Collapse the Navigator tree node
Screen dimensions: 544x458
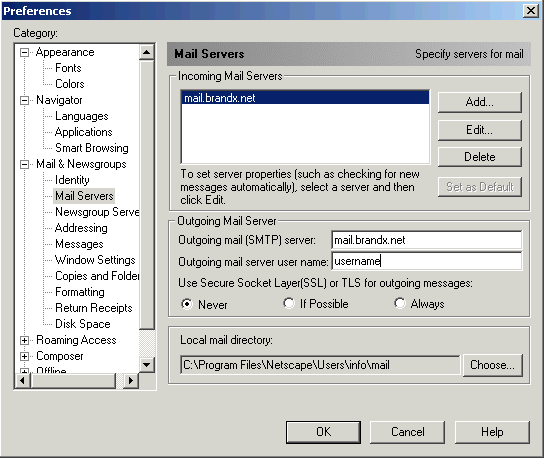point(24,100)
